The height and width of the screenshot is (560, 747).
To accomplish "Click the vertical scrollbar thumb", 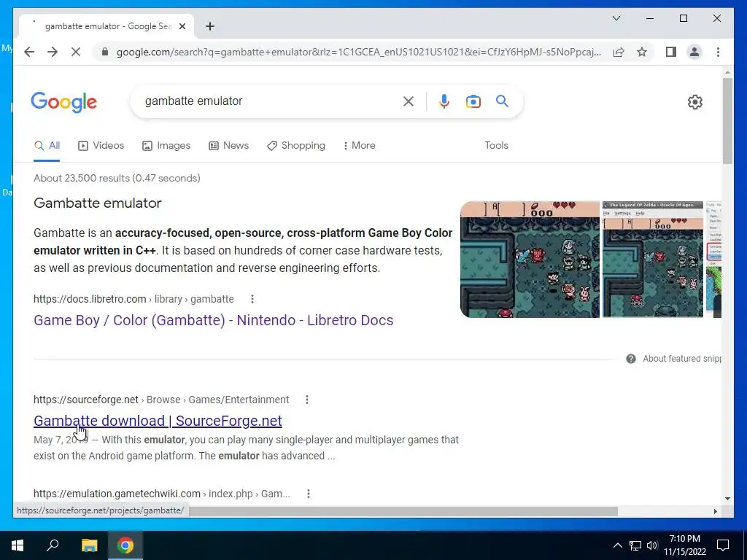I will (x=727, y=121).
